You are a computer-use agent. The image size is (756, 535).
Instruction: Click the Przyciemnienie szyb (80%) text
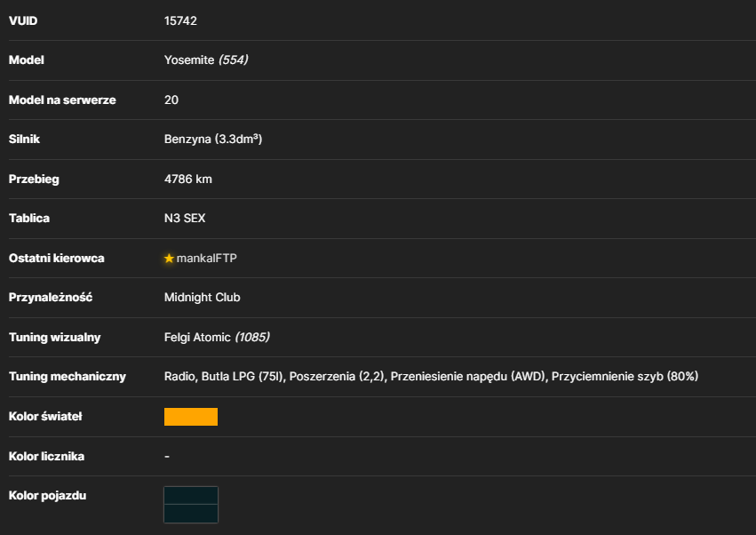pyautogui.click(x=625, y=376)
